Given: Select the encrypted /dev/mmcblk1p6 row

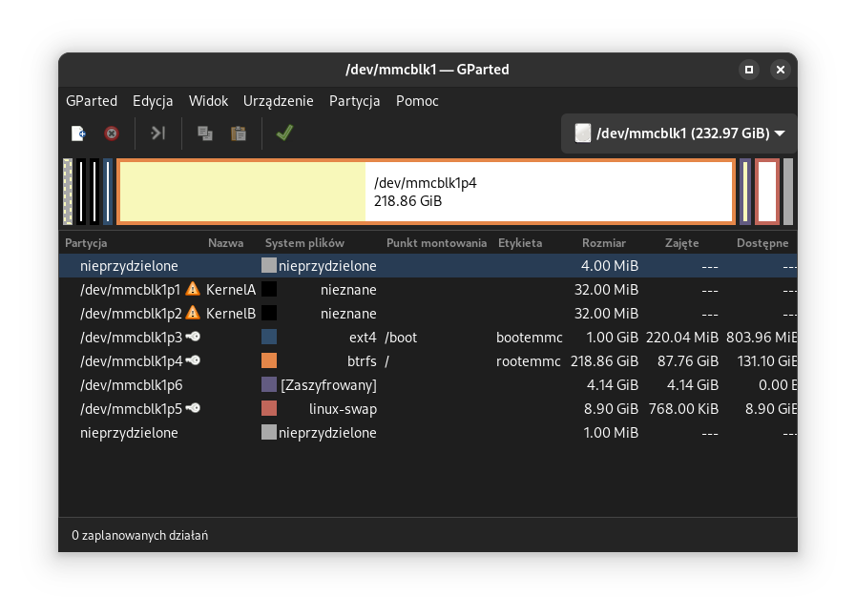Looking at the screenshot, I should (x=131, y=385).
